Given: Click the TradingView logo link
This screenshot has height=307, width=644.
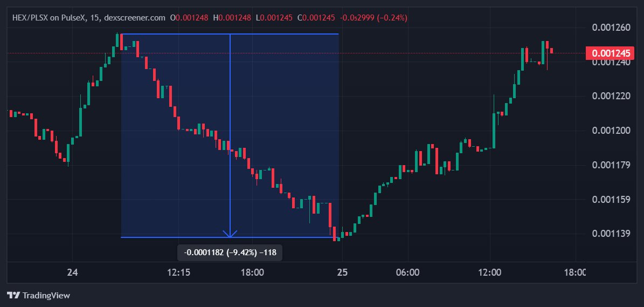Looking at the screenshot, I should pos(39,296).
